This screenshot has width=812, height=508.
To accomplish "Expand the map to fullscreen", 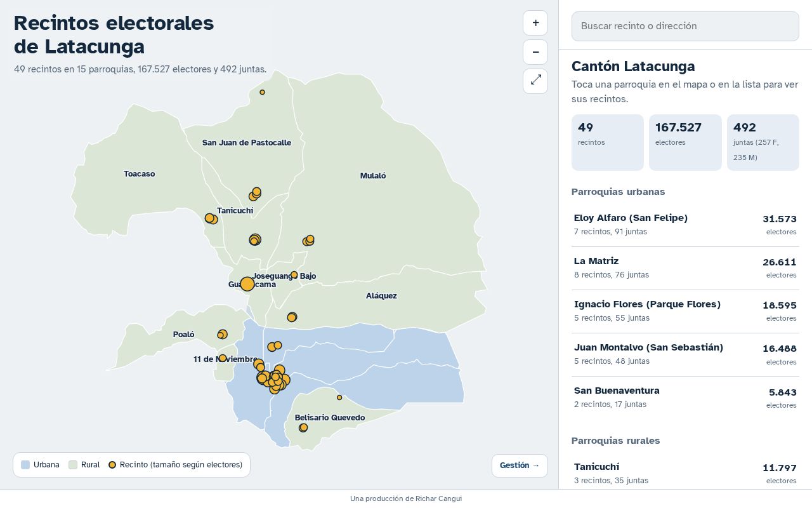I will click(x=535, y=81).
